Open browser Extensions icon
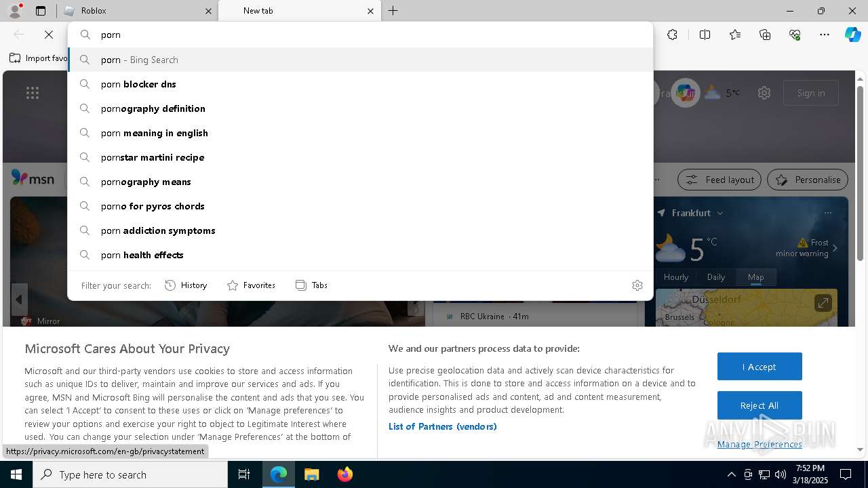 [672, 35]
